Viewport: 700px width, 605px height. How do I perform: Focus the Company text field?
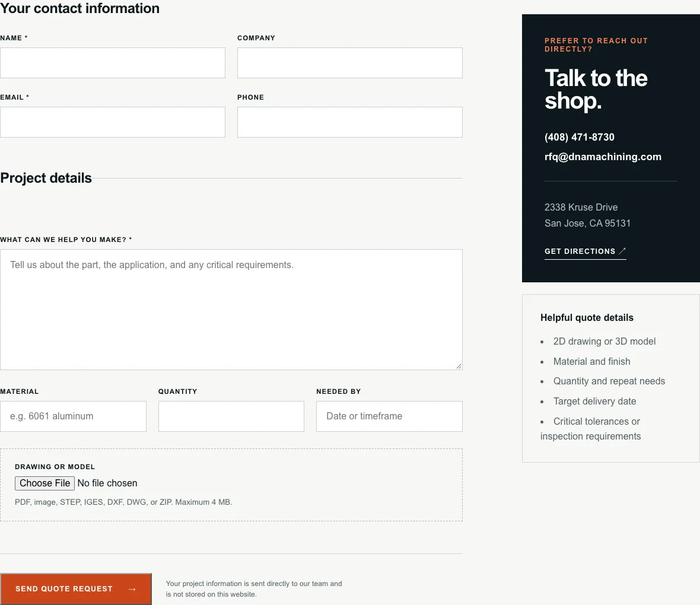coord(349,63)
